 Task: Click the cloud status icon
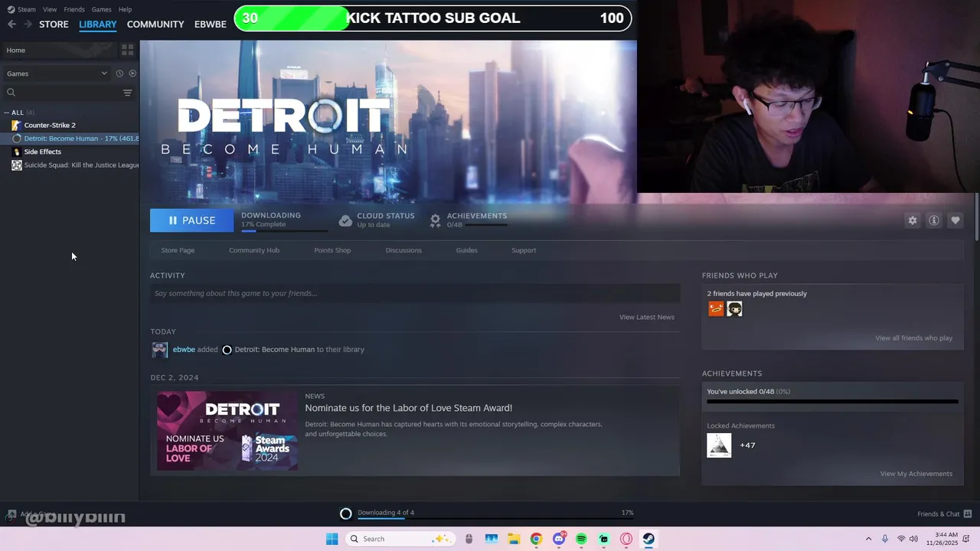tap(345, 220)
